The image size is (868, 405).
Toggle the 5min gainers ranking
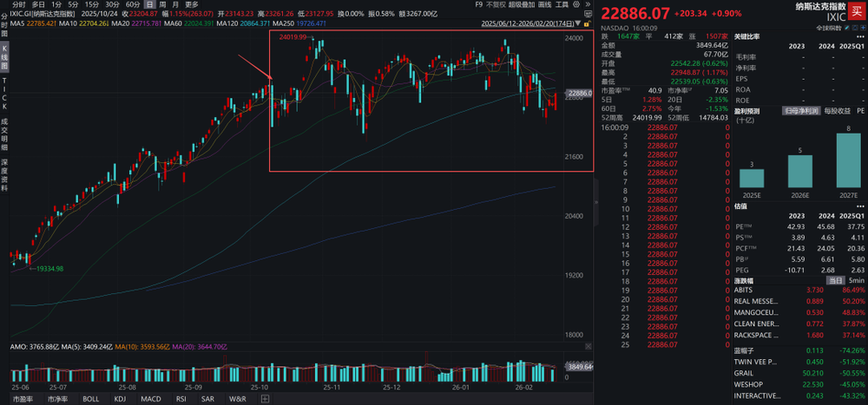point(856,280)
